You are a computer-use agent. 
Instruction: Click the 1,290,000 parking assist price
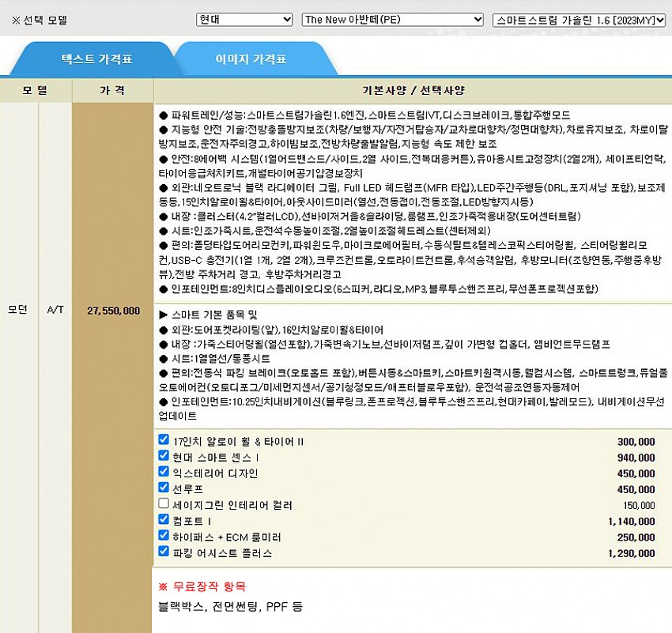click(x=631, y=554)
